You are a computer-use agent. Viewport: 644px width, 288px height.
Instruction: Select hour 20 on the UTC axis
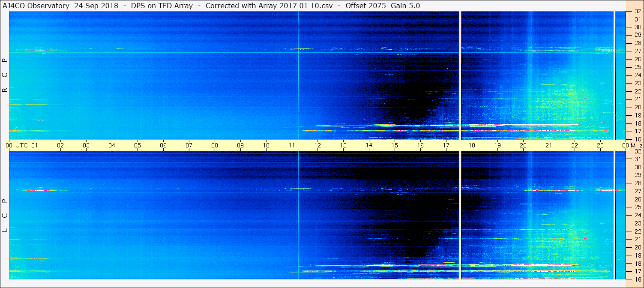[523, 145]
